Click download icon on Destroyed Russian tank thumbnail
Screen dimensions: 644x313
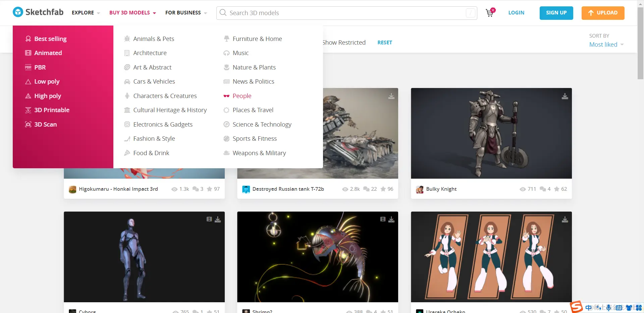pos(391,96)
